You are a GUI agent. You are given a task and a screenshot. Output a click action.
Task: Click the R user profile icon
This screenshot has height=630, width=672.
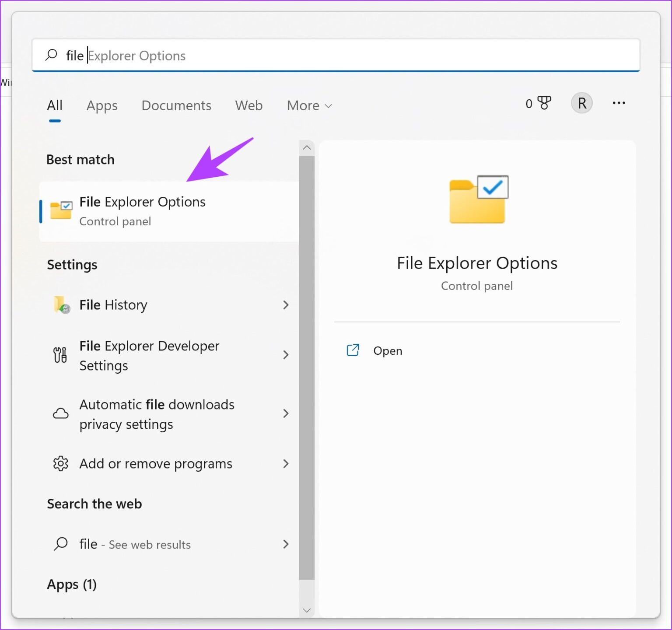[581, 103]
